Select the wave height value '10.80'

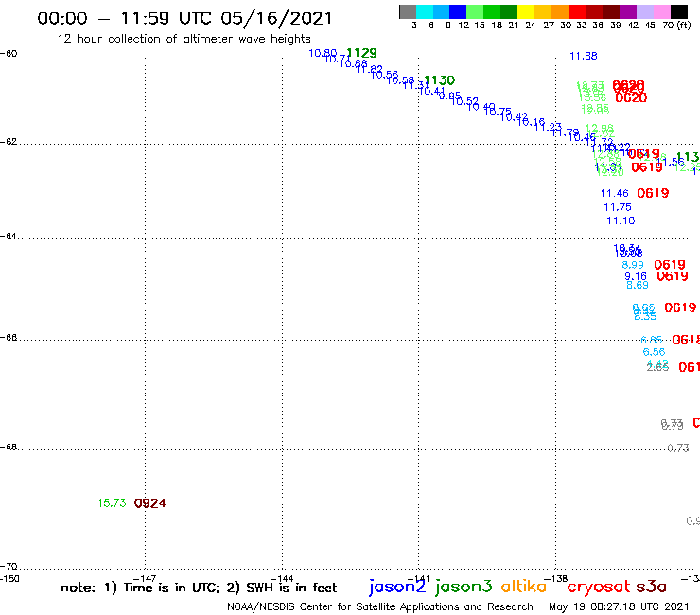point(323,53)
